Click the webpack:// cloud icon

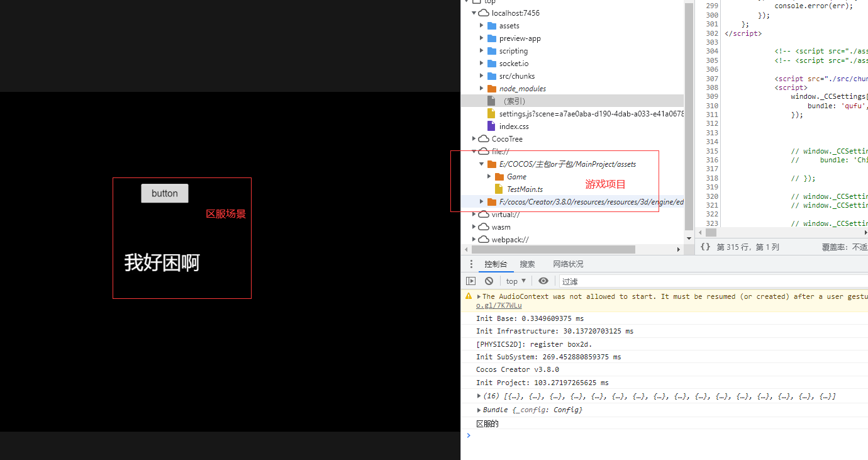(484, 240)
